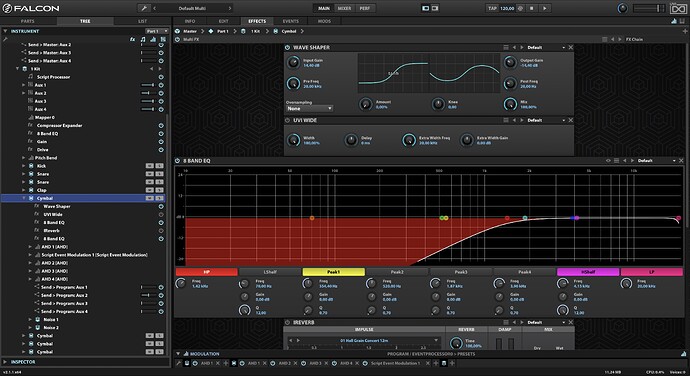Adjust UVI Wide Width knob
The width and height of the screenshot is (690, 376).
point(294,140)
